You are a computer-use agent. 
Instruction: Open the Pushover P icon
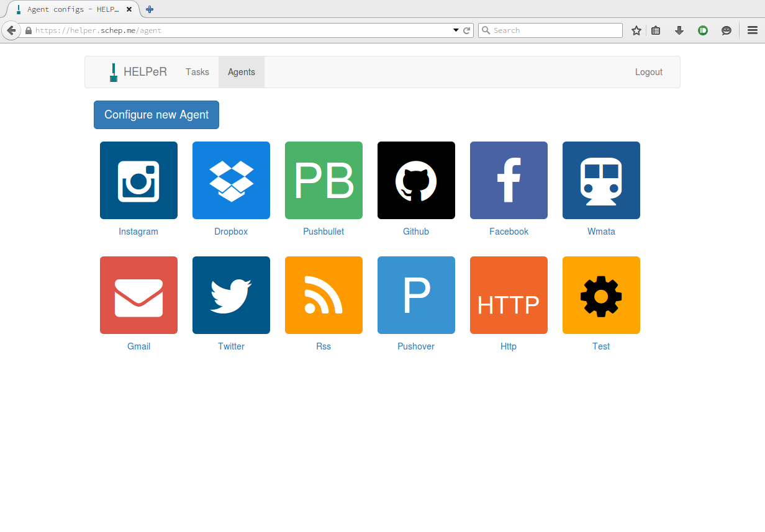point(416,295)
